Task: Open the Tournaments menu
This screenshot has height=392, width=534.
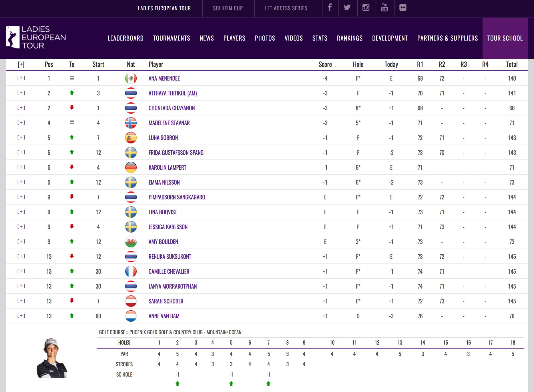Action: (x=172, y=38)
